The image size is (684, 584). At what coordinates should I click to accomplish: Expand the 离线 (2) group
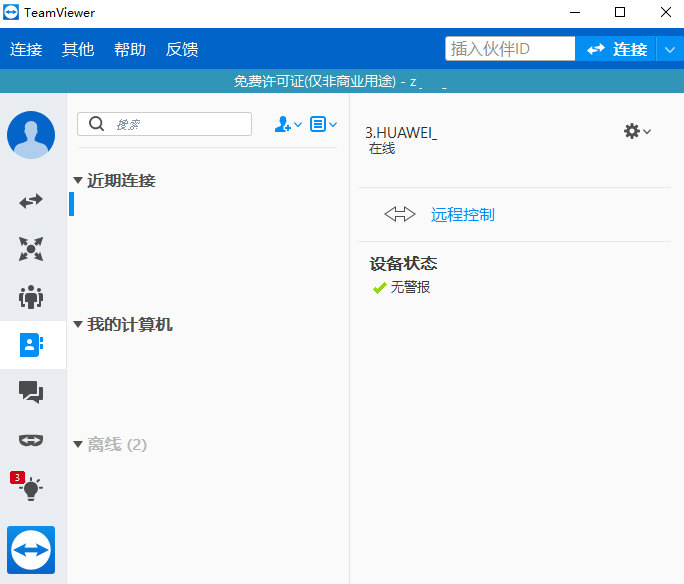pyautogui.click(x=78, y=444)
